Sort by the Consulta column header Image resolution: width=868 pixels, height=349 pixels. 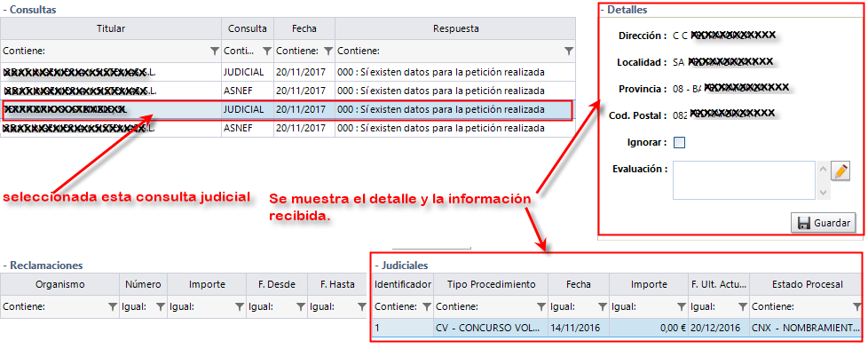pos(248,28)
